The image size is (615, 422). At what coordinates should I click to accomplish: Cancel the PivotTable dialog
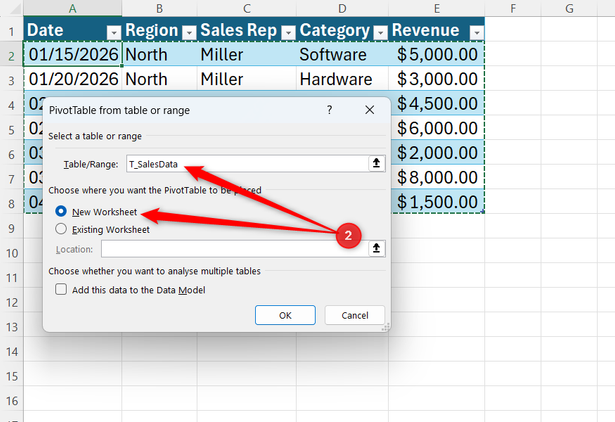pyautogui.click(x=355, y=315)
